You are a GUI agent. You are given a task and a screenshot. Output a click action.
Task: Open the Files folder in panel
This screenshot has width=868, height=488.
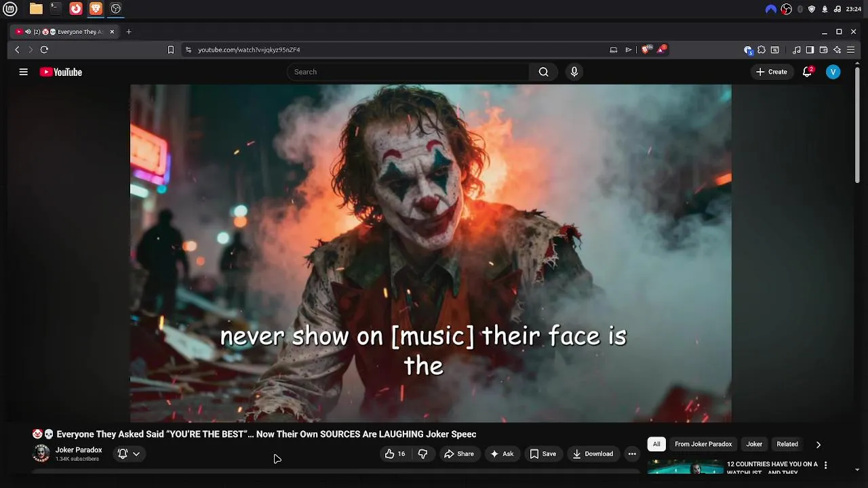pyautogui.click(x=36, y=9)
